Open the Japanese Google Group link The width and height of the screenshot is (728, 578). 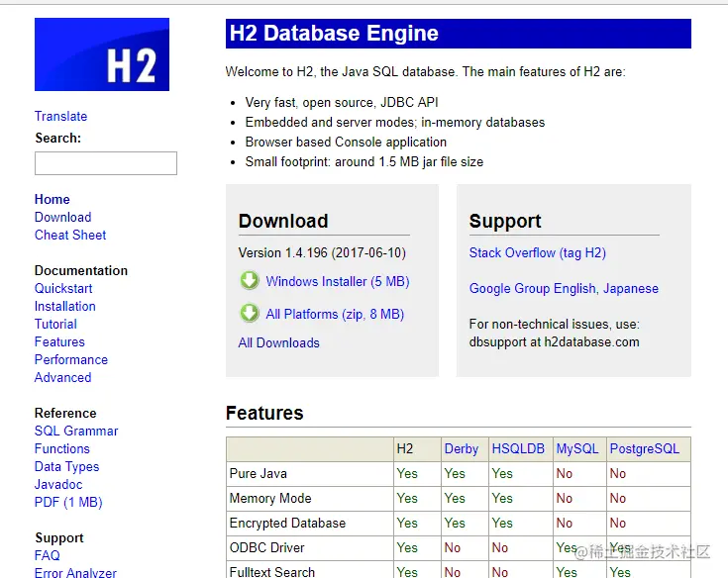point(631,289)
